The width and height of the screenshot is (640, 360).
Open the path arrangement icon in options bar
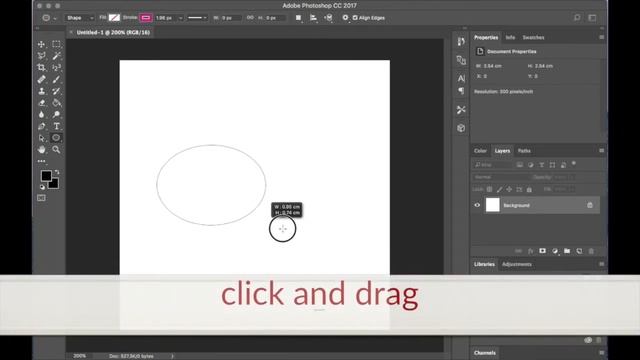coord(329,18)
